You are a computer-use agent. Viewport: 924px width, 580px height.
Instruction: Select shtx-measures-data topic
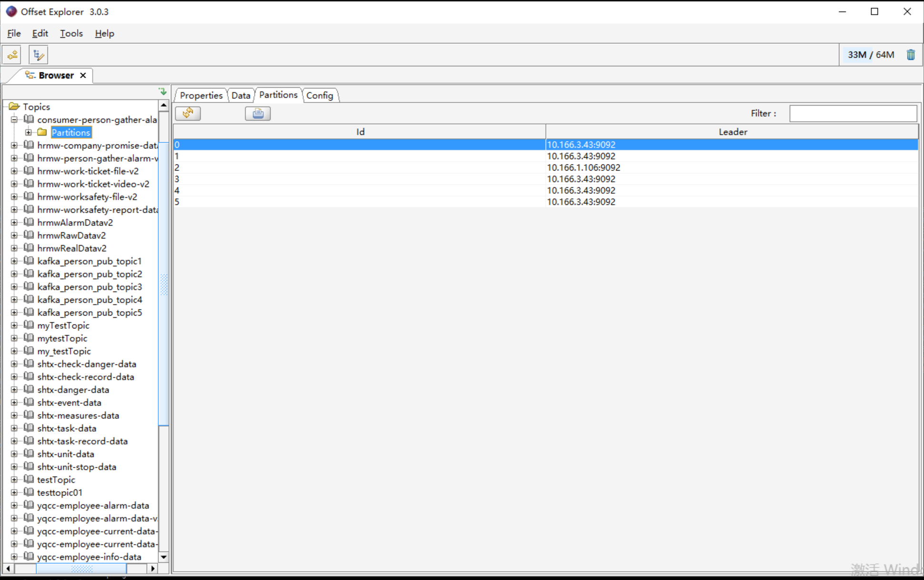tap(78, 415)
